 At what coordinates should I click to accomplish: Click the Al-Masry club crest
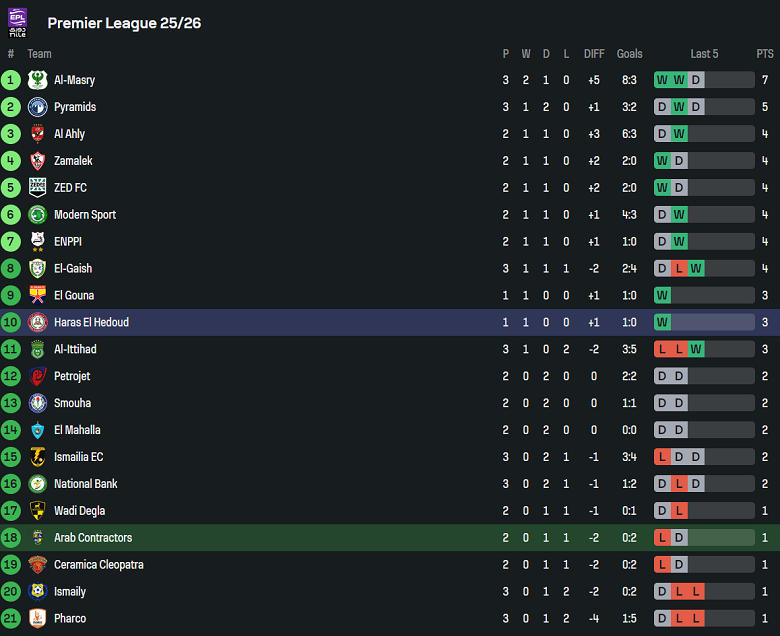click(38, 80)
